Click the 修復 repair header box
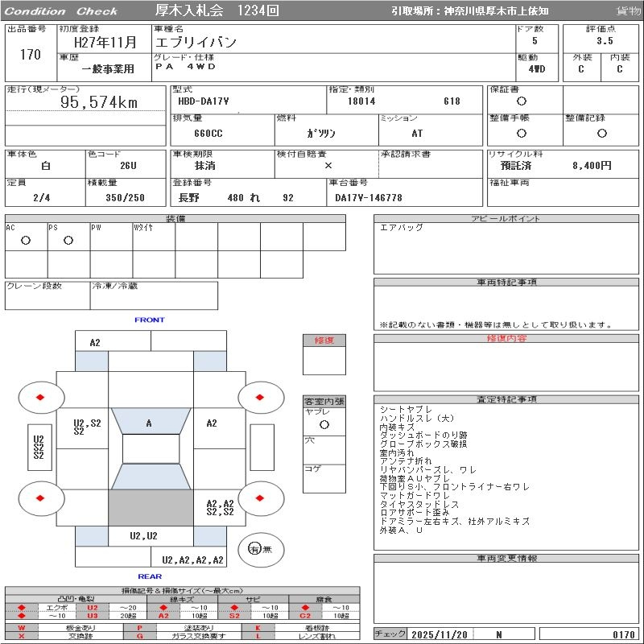Image resolution: width=644 pixels, height=644 pixels. click(324, 341)
